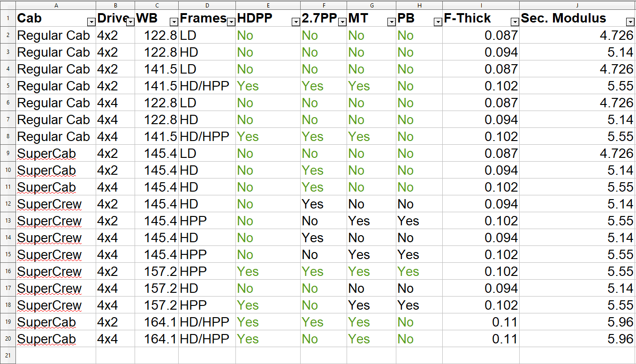
Task: Open the F-Thick column filter dropdown
Action: tap(515, 22)
